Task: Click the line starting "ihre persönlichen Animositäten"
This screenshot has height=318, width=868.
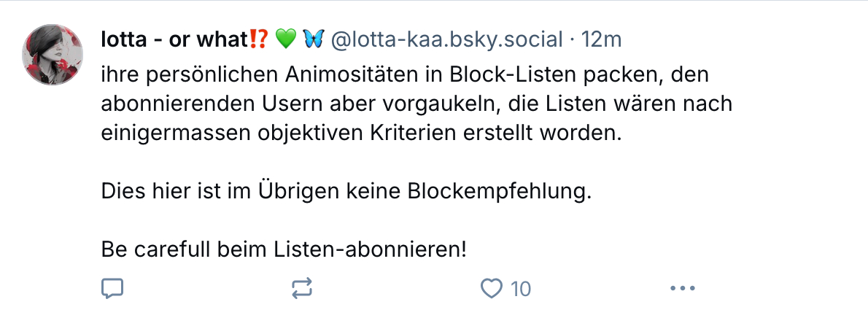Action: pos(406,74)
